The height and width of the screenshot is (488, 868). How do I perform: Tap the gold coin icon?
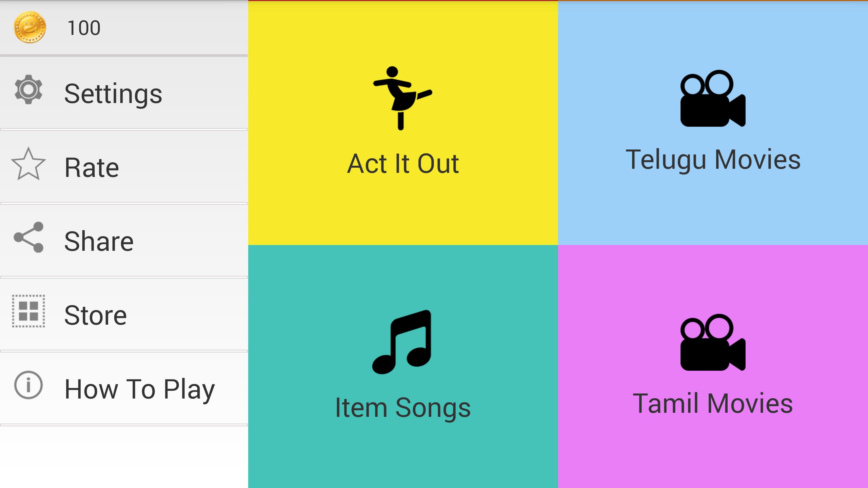(x=30, y=27)
